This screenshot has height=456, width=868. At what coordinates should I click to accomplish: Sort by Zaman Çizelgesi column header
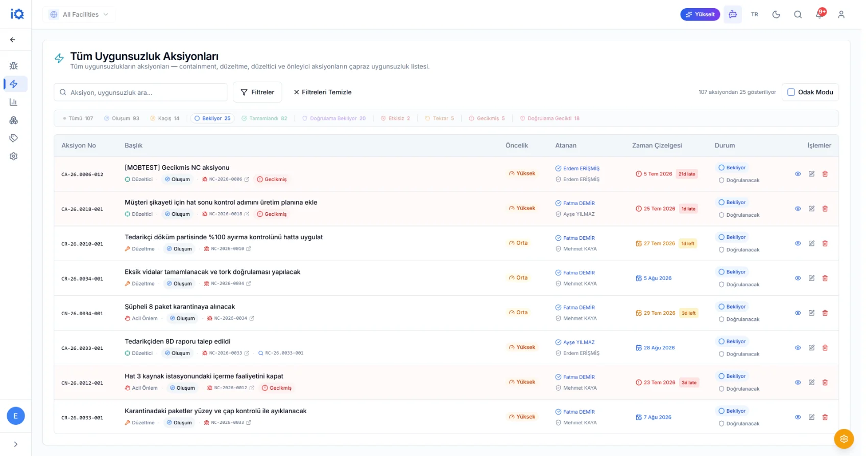point(657,145)
